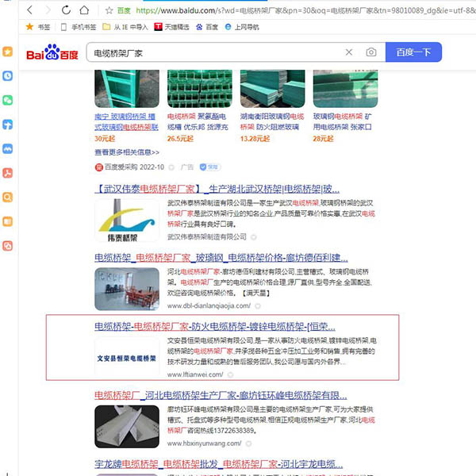This screenshot has width=476, height=476.
Task: Click the red circular sidebar icon at bottom
Action: click(x=8, y=246)
